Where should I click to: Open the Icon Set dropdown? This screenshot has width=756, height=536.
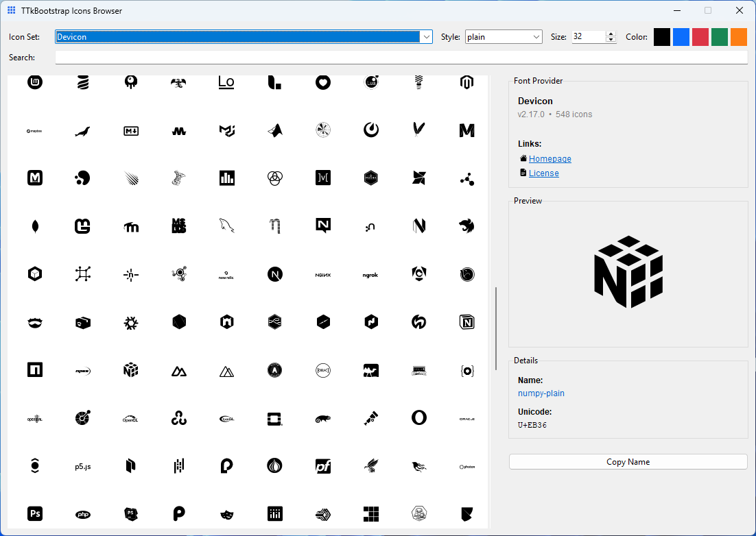[x=426, y=37]
